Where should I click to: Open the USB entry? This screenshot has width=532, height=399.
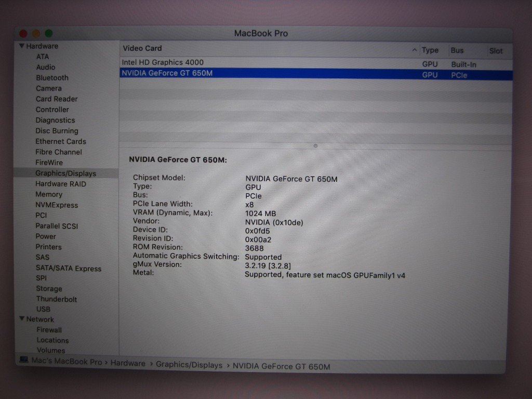[x=44, y=309]
